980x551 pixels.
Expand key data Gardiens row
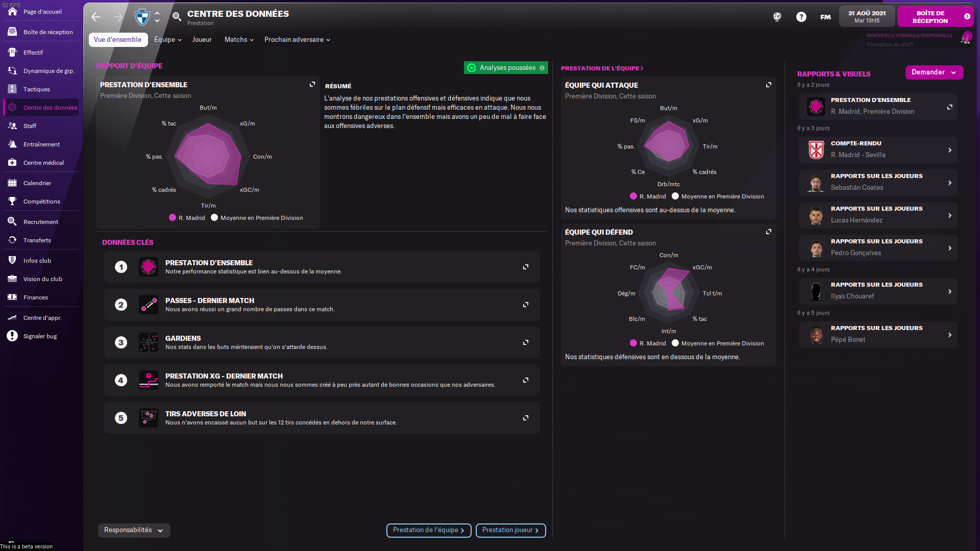coord(526,342)
